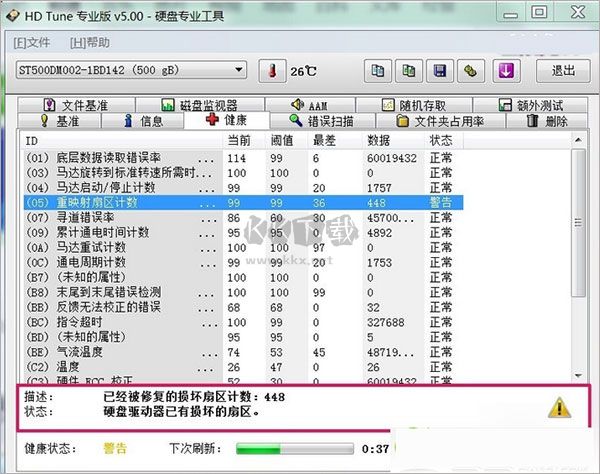Screen dimensions: 600x474
Task: Switch to the 删除 tab
Action: point(547,121)
